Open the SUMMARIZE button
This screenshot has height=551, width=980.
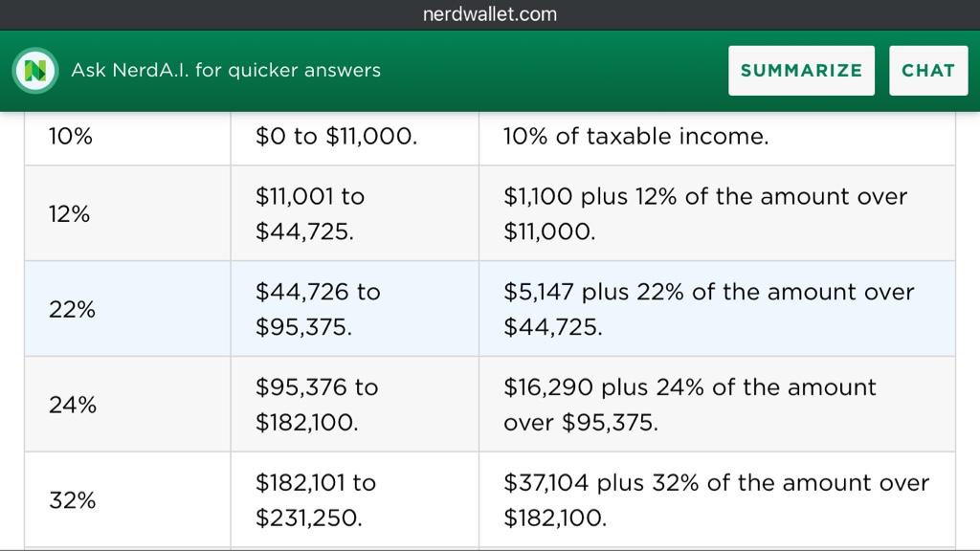click(x=801, y=71)
